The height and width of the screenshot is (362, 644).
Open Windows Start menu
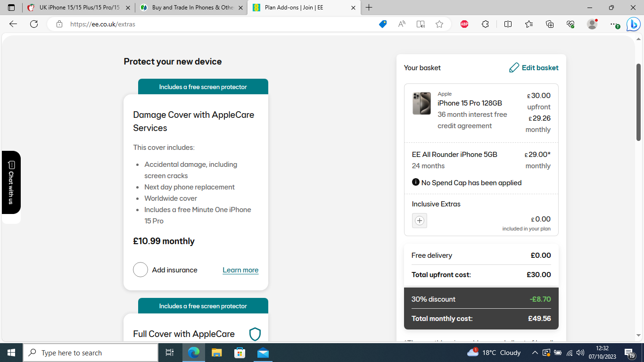[x=11, y=353]
